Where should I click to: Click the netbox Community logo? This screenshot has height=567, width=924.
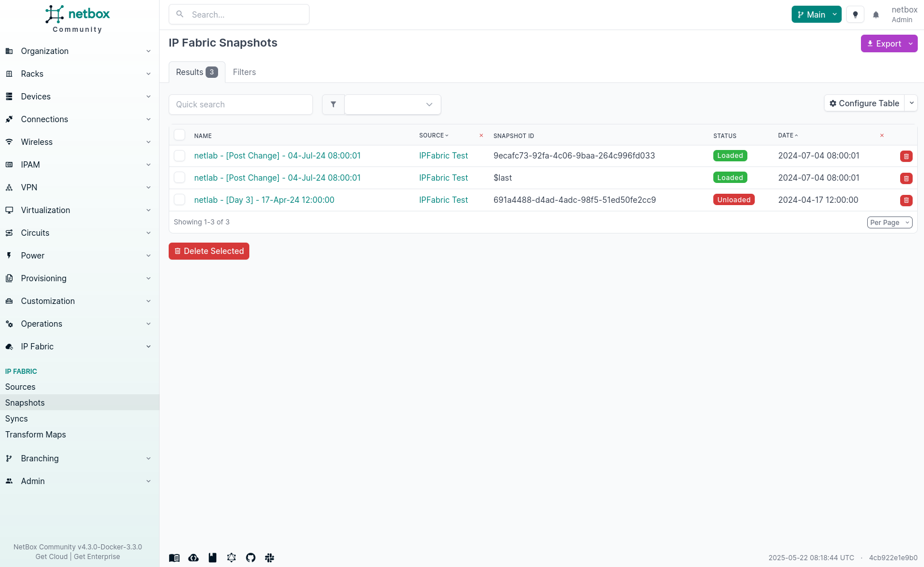[x=78, y=19]
